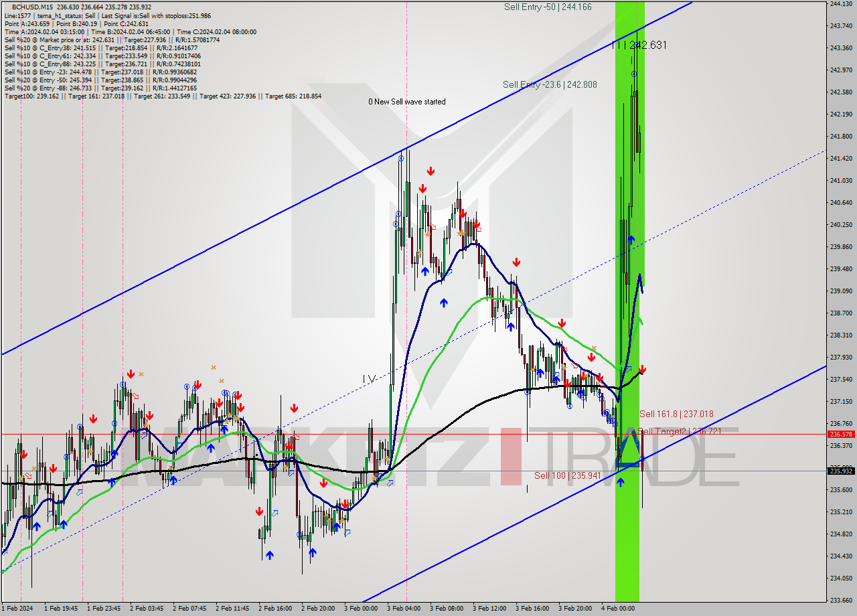Click the 'Sell Target2 | 236.721' label
This screenshot has width=857, height=616.
point(680,431)
